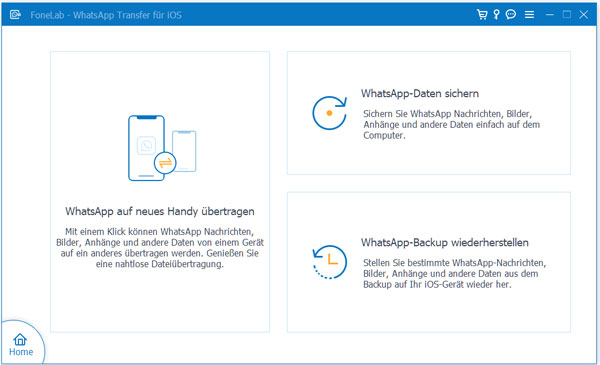Viewport: 600px width, 365px height.
Task: Maximize the FoneLab window
Action: [x=567, y=15]
